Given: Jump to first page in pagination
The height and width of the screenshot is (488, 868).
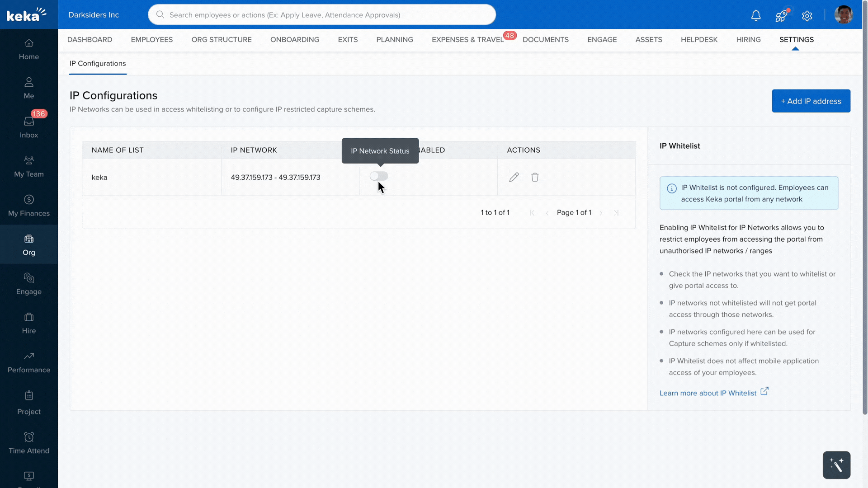Looking at the screenshot, I should (x=532, y=213).
